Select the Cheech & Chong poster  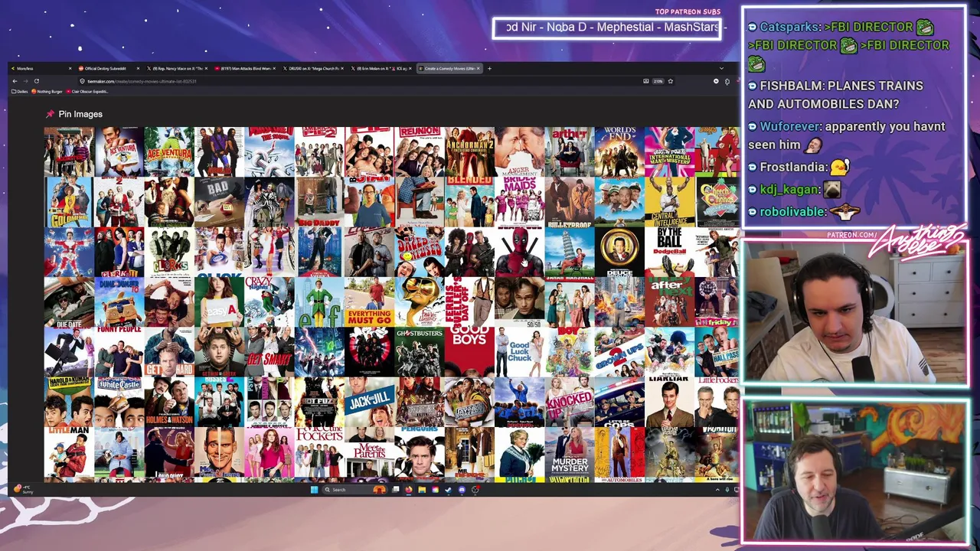pyautogui.click(x=719, y=202)
